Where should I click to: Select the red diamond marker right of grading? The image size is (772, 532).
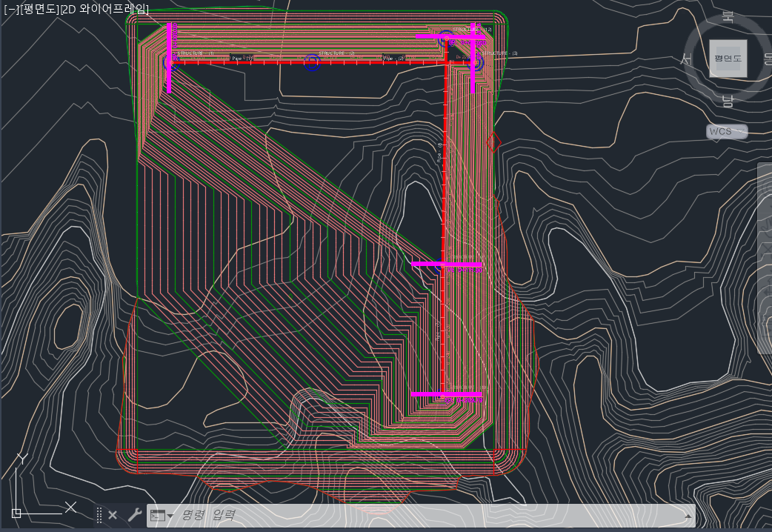(494, 142)
